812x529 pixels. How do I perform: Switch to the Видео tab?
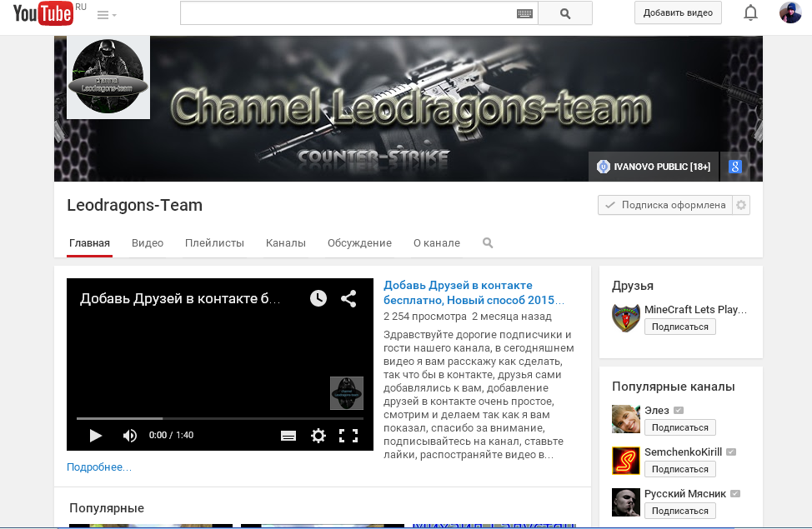point(148,243)
